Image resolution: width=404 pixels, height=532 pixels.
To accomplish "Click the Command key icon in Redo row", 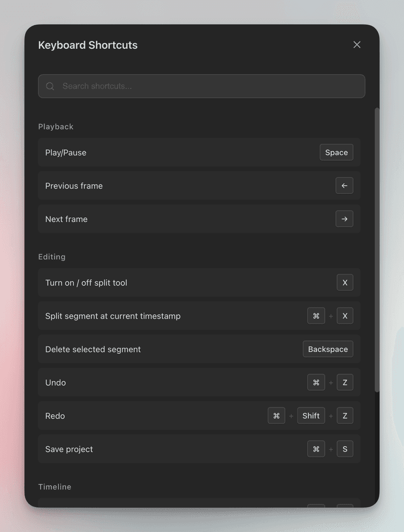I will (x=277, y=416).
